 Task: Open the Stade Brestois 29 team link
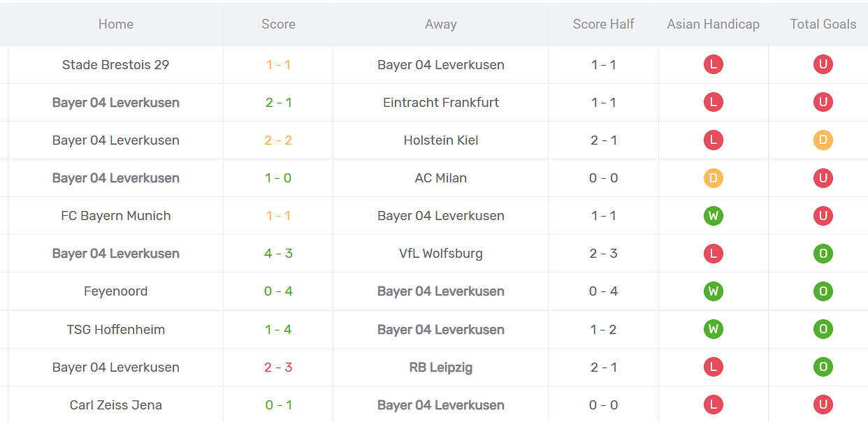tap(115, 65)
